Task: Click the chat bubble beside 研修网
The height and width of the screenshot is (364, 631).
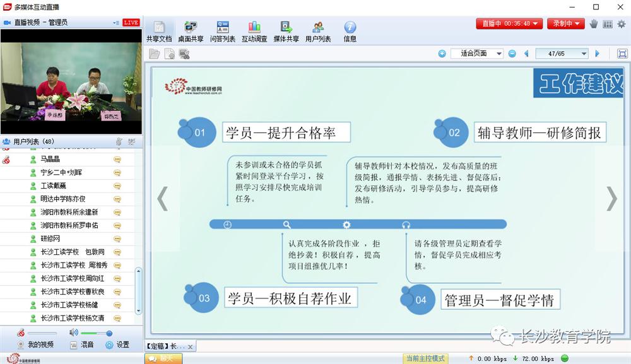Action: click(x=117, y=239)
